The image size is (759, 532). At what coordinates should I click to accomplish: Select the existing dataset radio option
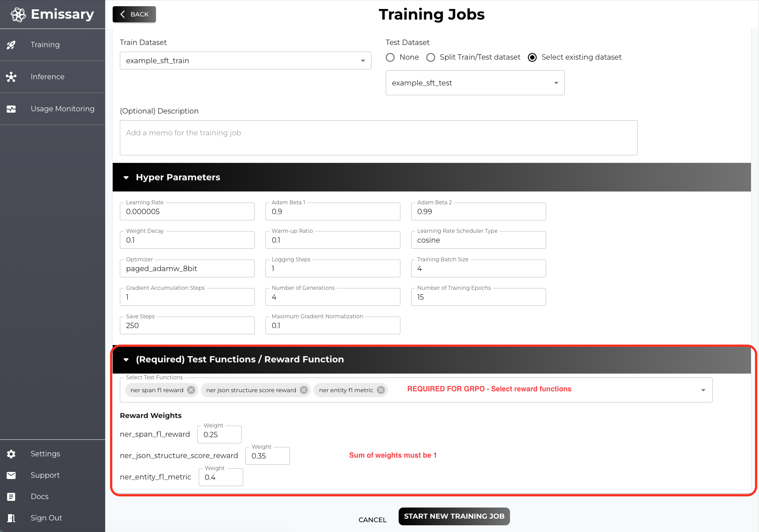[532, 57]
